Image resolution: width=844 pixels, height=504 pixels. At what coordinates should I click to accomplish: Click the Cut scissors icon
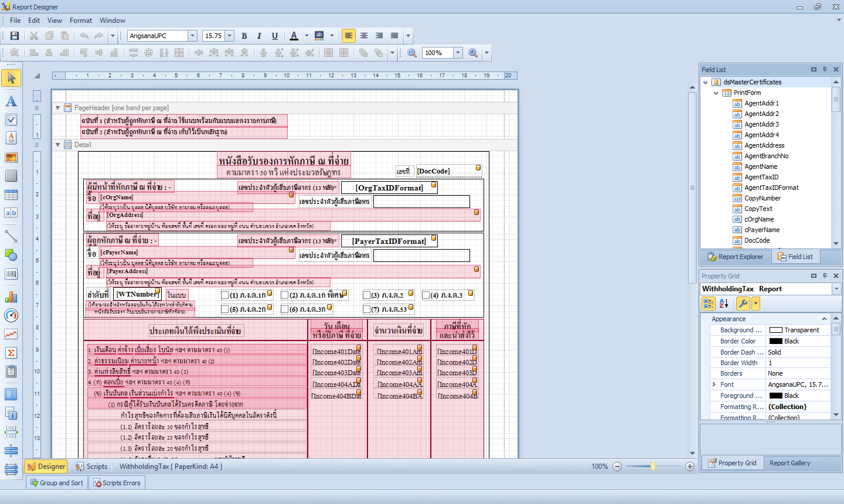[x=34, y=36]
